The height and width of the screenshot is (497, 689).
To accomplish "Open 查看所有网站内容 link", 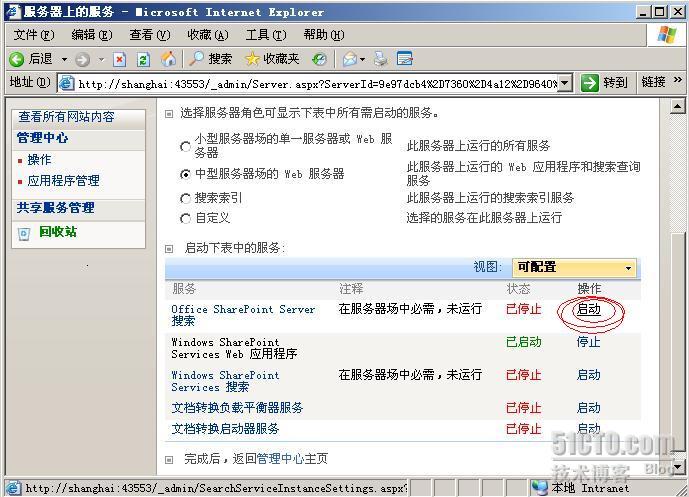I will 66,117.
